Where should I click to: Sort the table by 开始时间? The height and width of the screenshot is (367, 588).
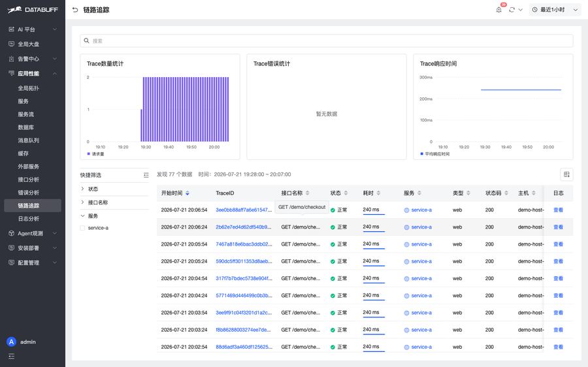[x=187, y=193]
